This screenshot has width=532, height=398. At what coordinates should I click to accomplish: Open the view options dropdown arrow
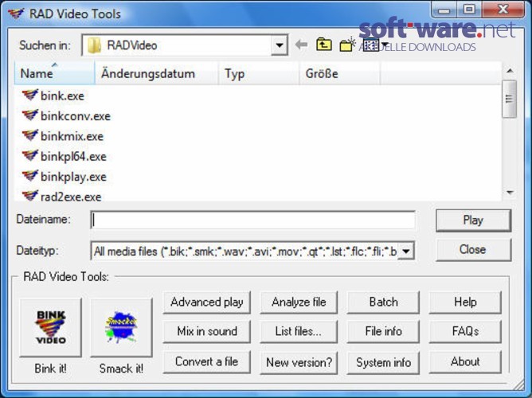click(x=385, y=45)
